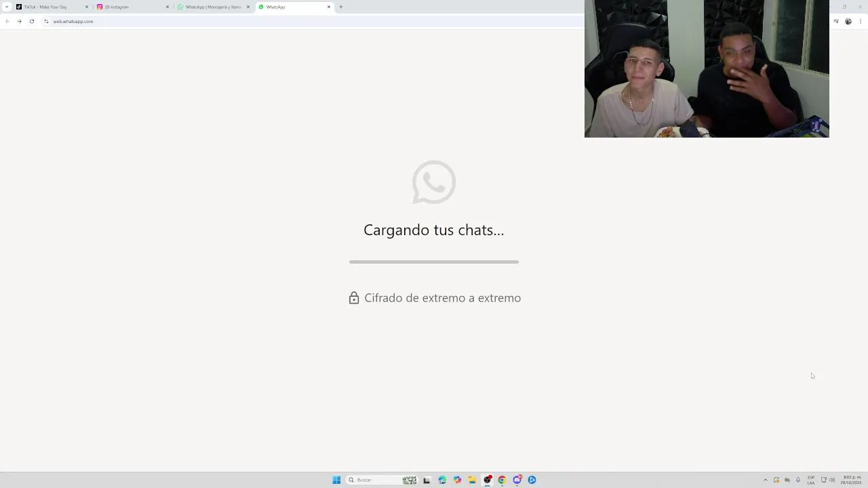The width and height of the screenshot is (868, 488).
Task: Open Discord from the taskbar
Action: pos(517,480)
